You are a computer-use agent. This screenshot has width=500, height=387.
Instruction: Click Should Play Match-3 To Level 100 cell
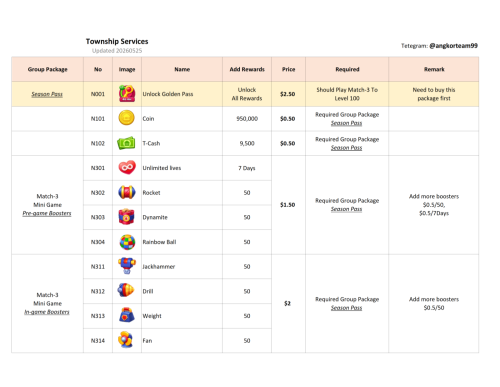coord(347,94)
